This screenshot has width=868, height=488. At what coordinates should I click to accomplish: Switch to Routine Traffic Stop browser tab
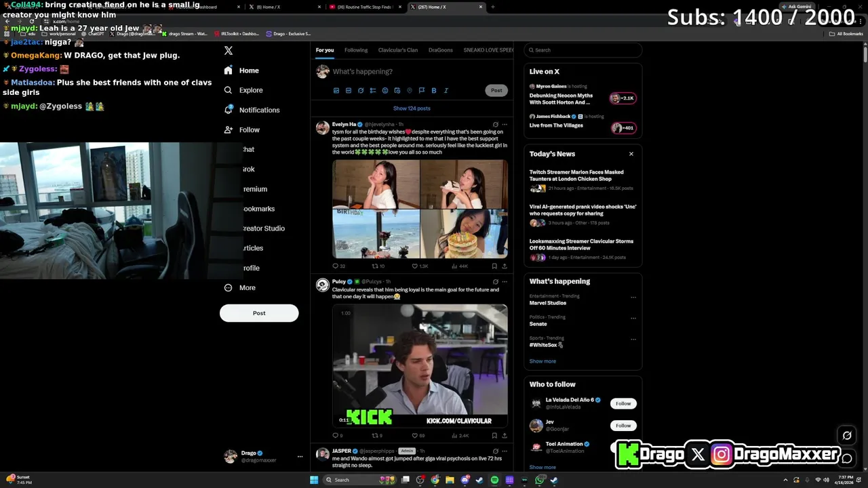point(365,7)
